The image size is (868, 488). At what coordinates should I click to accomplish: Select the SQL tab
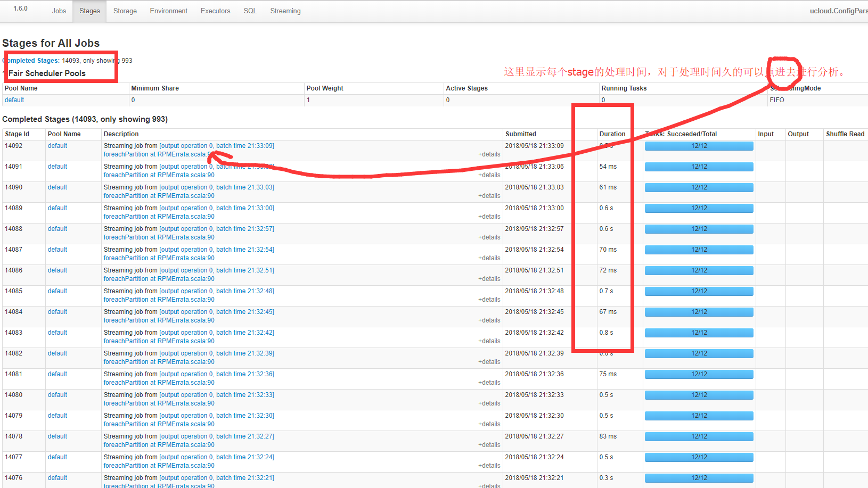tap(250, 11)
